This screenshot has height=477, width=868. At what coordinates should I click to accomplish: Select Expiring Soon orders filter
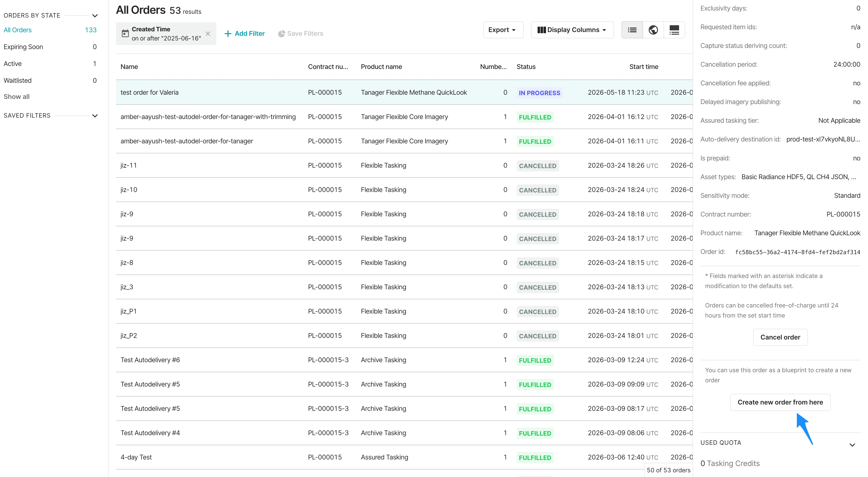pyautogui.click(x=50, y=47)
